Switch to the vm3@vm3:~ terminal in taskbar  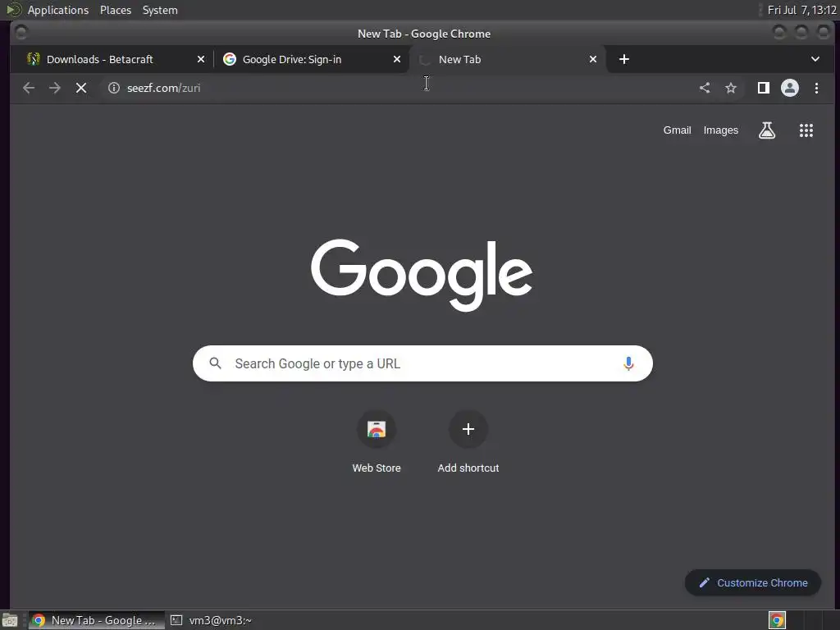[x=212, y=620]
